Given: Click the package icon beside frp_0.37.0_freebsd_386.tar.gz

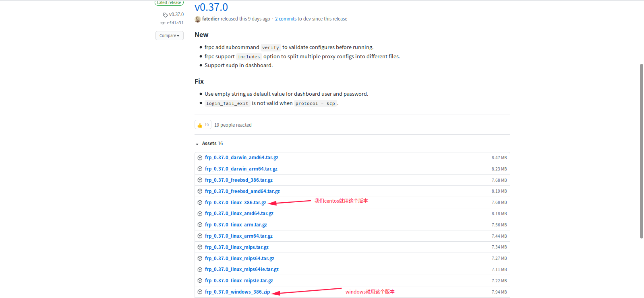Looking at the screenshot, I should (200, 180).
